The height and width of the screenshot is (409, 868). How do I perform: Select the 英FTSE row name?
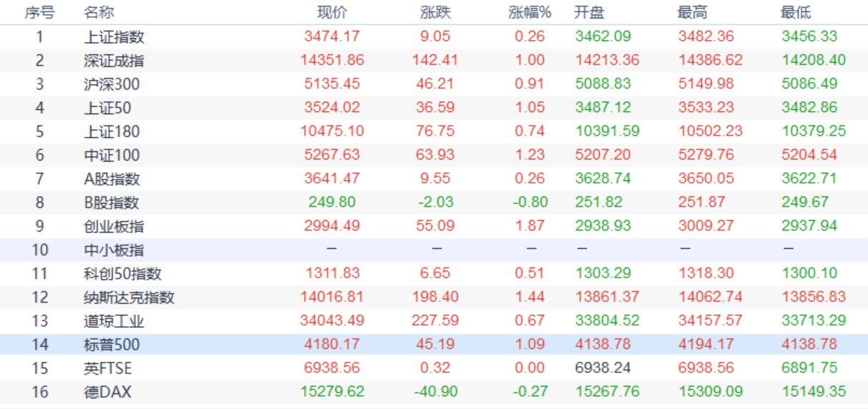(x=108, y=368)
